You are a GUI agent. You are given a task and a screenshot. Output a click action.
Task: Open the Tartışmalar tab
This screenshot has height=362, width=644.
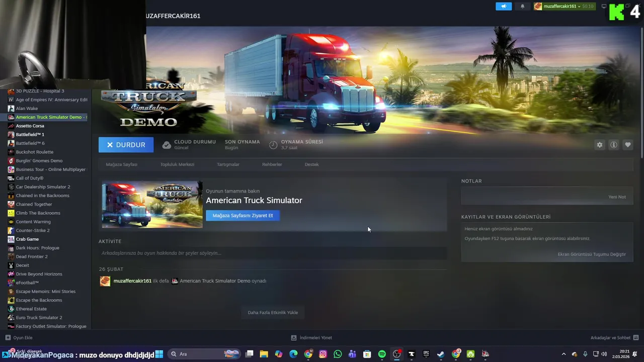coord(228,164)
